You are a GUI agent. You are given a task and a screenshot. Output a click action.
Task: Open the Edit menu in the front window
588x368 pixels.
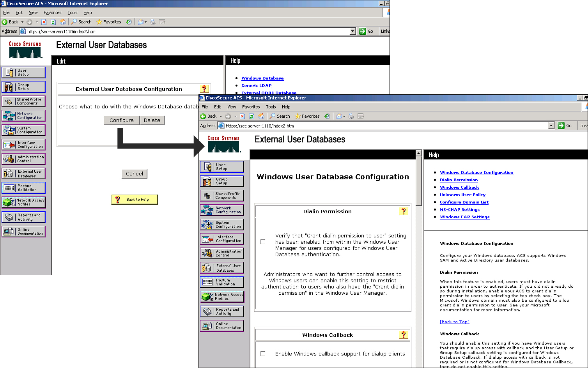tap(218, 107)
